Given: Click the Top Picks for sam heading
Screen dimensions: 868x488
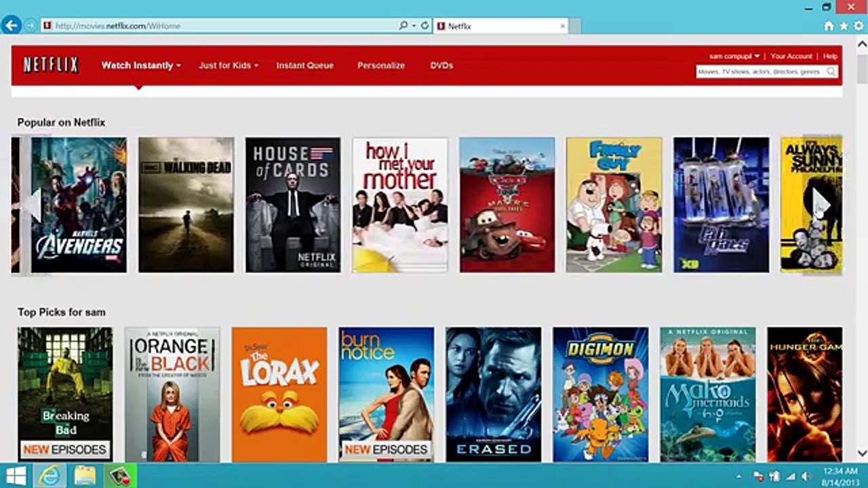Looking at the screenshot, I should [61, 312].
